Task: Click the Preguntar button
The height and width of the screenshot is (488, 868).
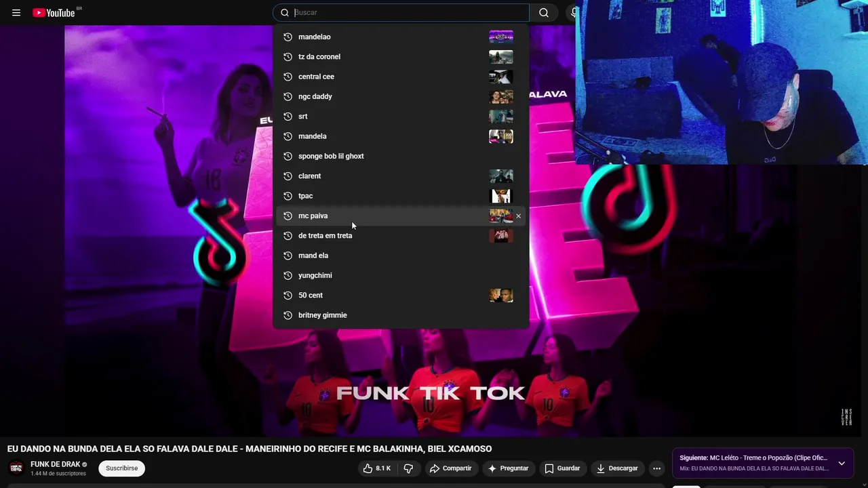Action: [x=509, y=468]
